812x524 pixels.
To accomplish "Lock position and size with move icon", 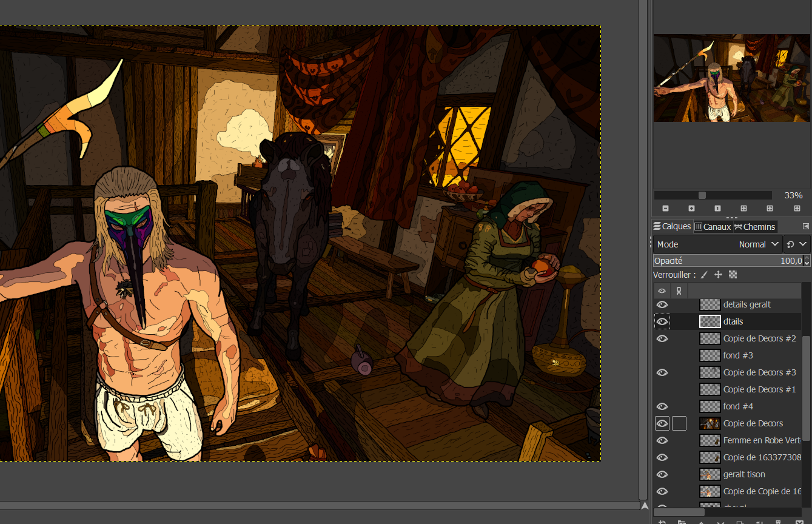I will (x=718, y=275).
